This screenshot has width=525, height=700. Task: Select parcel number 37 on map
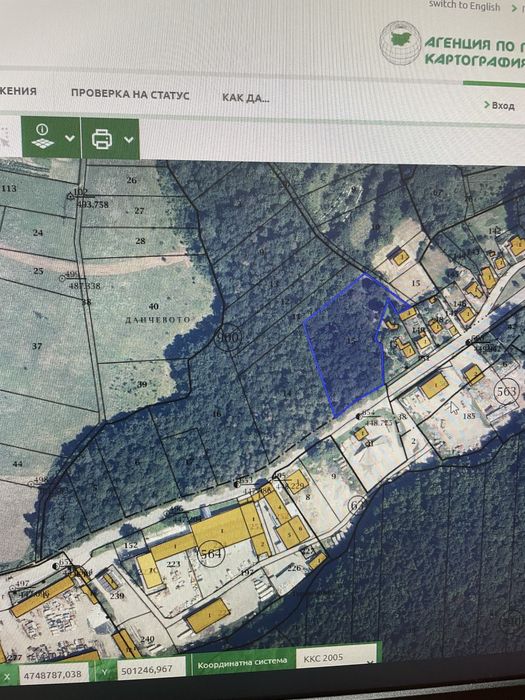37,346
